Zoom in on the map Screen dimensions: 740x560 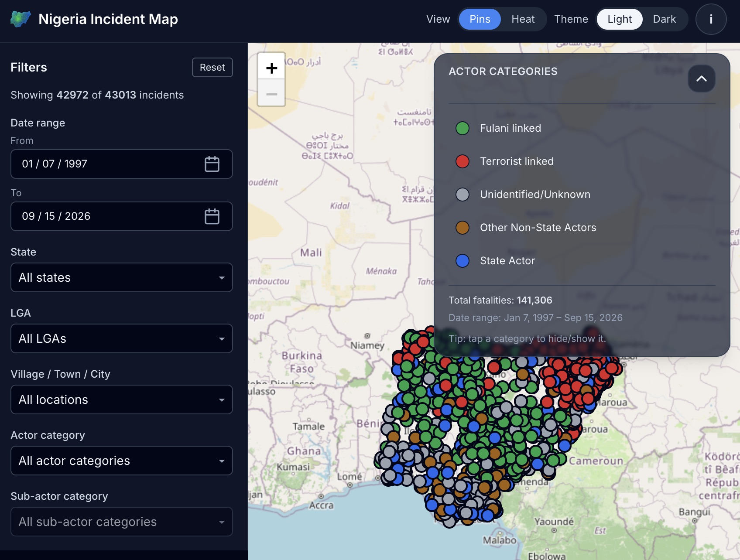(271, 68)
